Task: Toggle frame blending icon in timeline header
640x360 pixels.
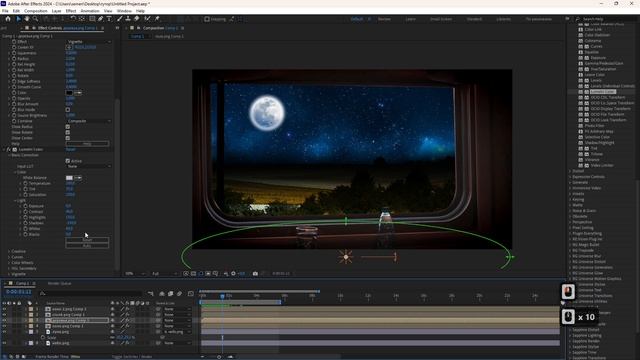Action: pos(171,293)
